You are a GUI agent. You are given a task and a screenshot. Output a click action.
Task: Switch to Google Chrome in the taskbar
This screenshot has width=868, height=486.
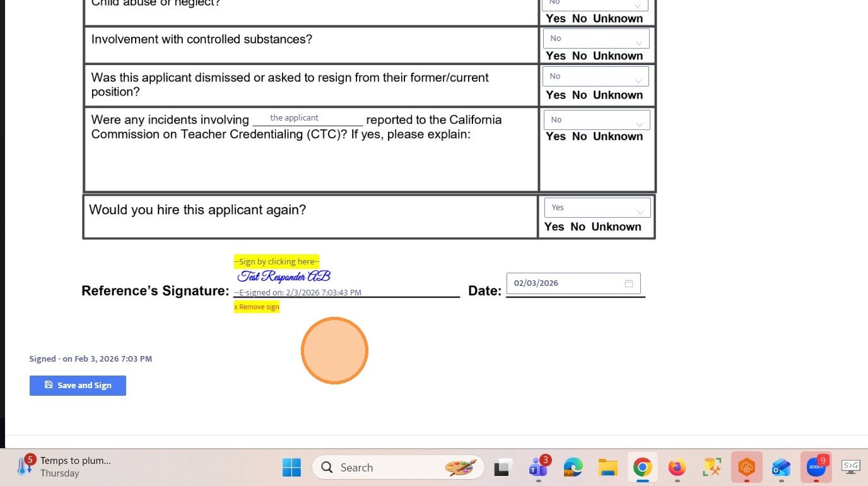642,468
